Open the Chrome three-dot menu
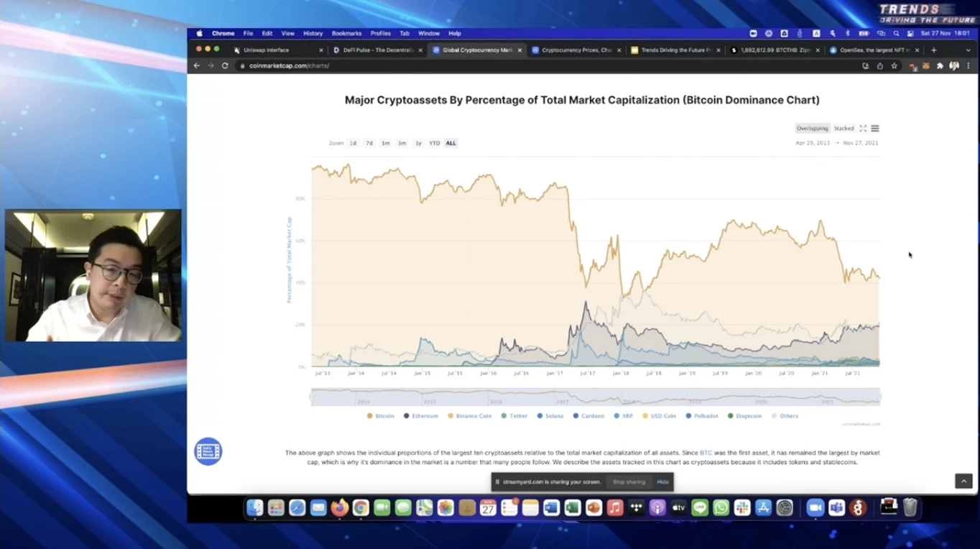980x549 pixels. point(969,65)
